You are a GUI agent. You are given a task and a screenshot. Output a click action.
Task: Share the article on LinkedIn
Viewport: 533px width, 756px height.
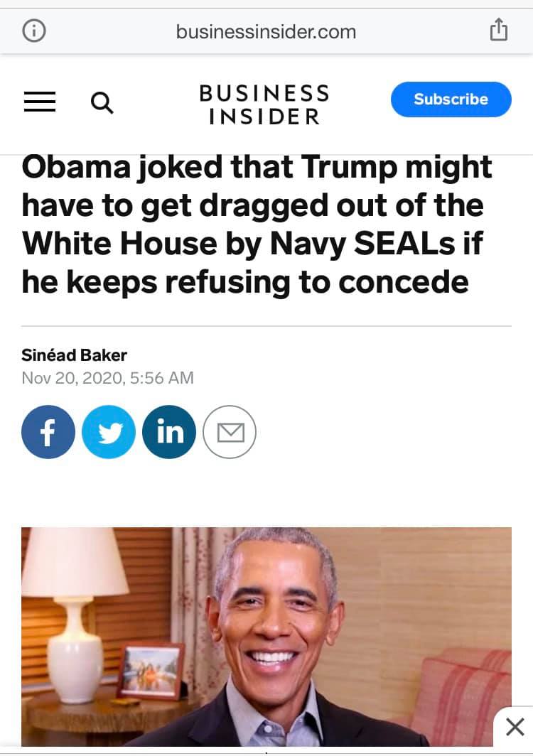pos(169,431)
